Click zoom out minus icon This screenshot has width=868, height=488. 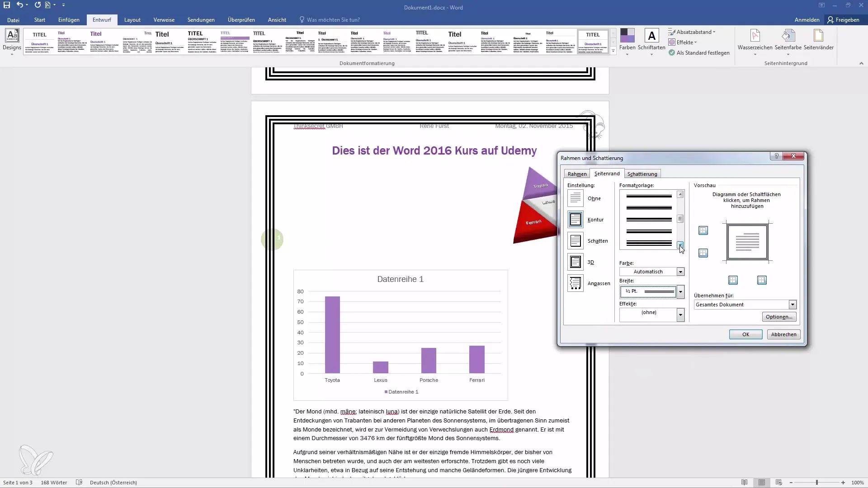tap(791, 483)
